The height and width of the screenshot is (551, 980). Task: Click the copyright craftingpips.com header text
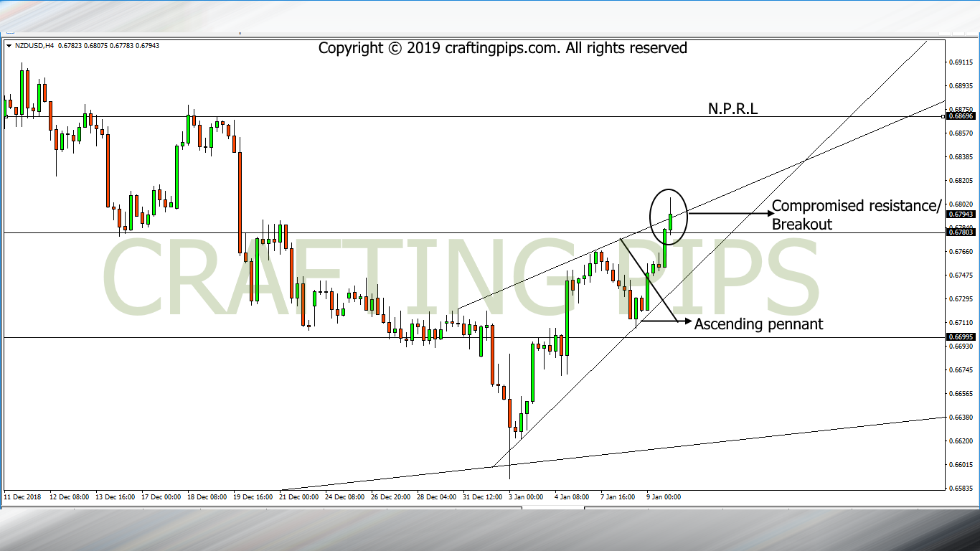coord(502,48)
